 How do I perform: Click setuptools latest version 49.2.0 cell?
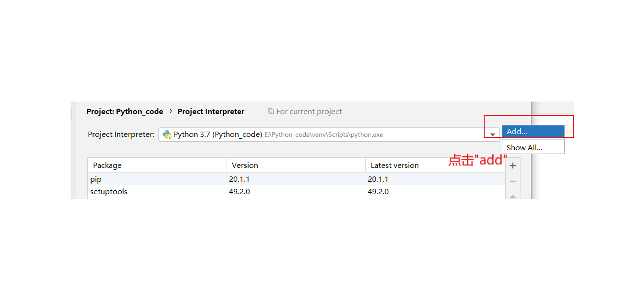click(378, 192)
